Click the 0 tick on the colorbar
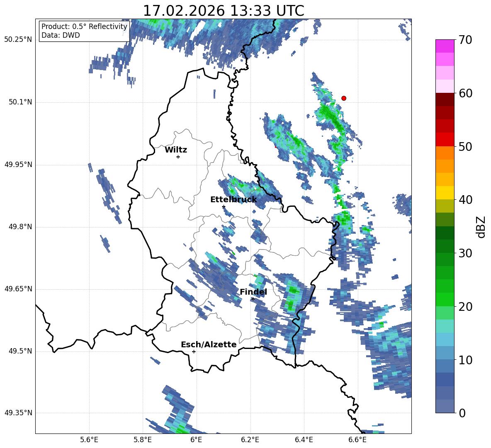491x448 pixels. coord(462,413)
